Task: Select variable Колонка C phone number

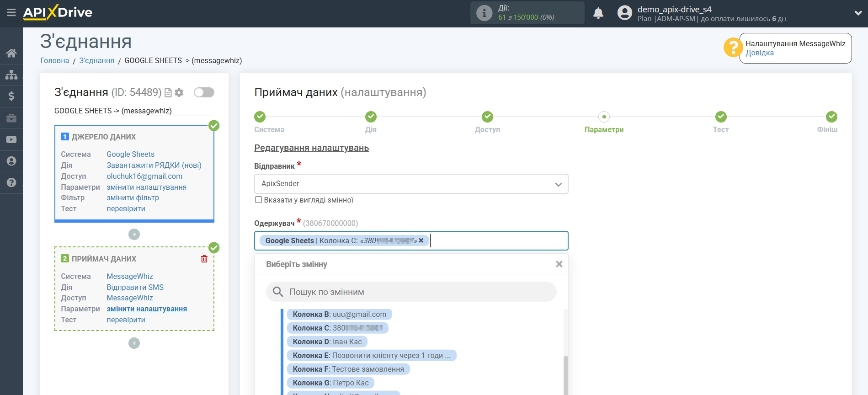Action: pyautogui.click(x=337, y=328)
